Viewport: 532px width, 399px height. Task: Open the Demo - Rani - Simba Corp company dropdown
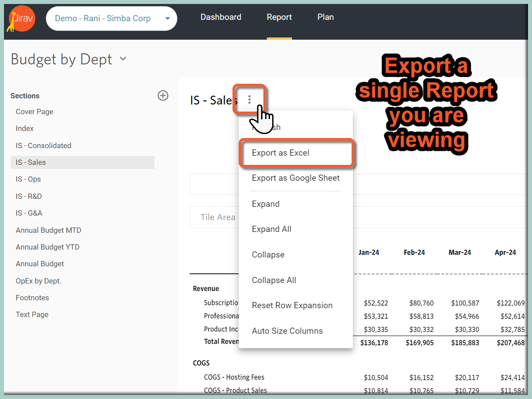(x=111, y=19)
